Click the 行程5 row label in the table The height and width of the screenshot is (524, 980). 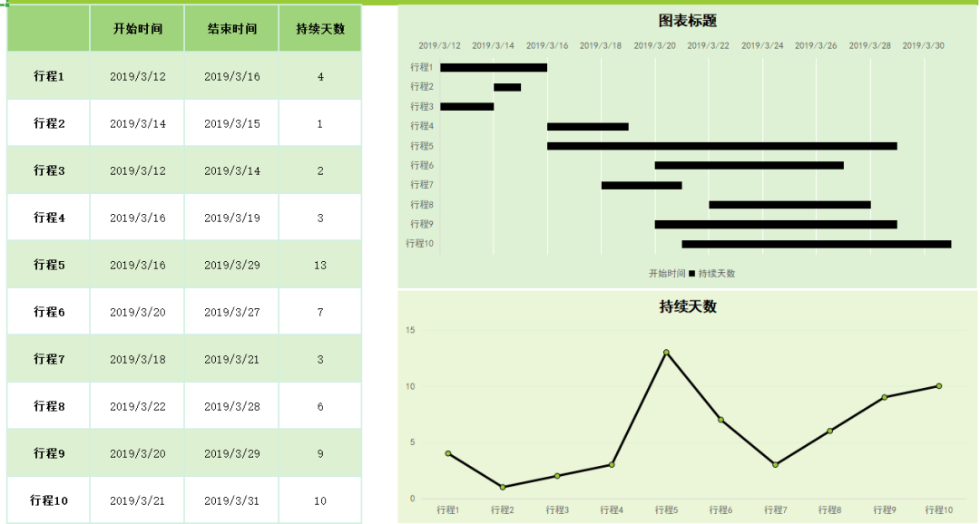coord(49,265)
